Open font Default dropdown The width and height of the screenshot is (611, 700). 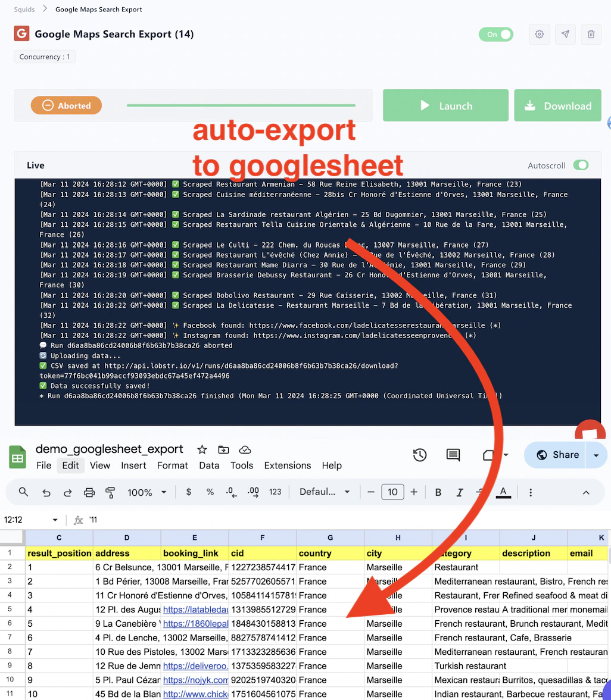[324, 492]
